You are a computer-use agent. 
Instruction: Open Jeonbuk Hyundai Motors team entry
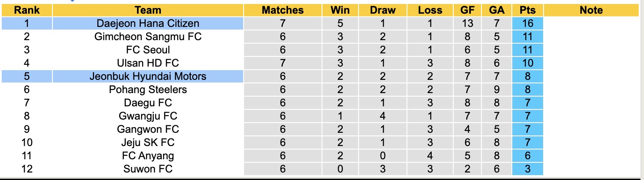coord(148,76)
